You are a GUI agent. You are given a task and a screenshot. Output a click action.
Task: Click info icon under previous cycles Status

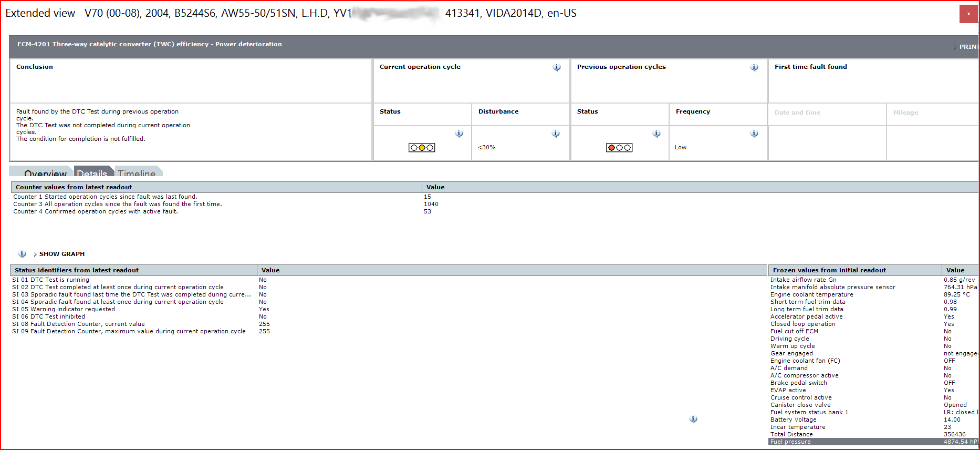(656, 134)
